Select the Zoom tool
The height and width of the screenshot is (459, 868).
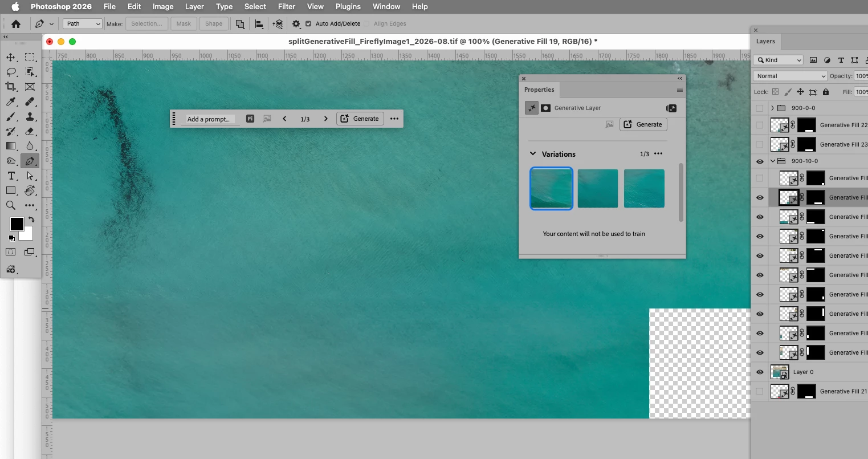pyautogui.click(x=11, y=205)
